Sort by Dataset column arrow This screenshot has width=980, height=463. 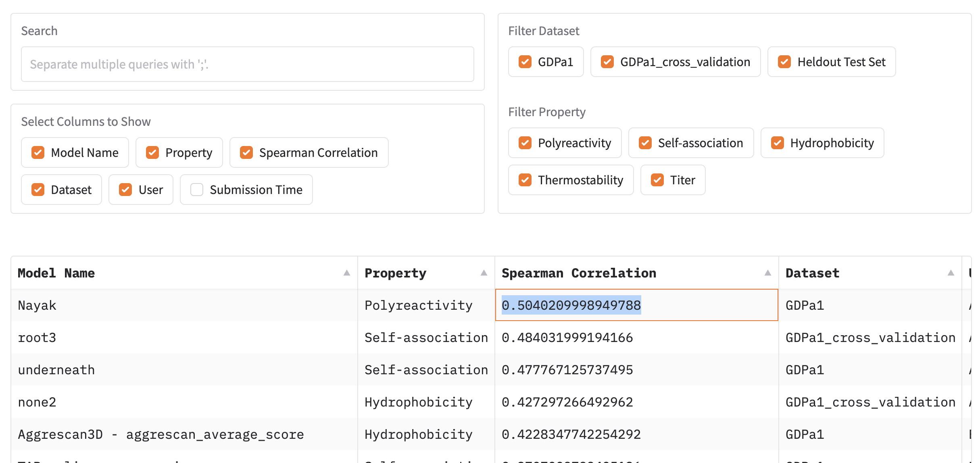tap(951, 273)
